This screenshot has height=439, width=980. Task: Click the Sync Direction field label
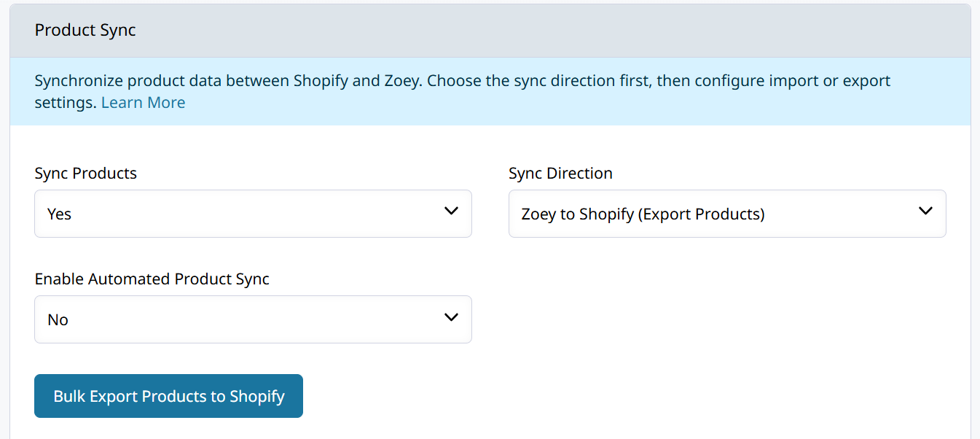pos(560,174)
